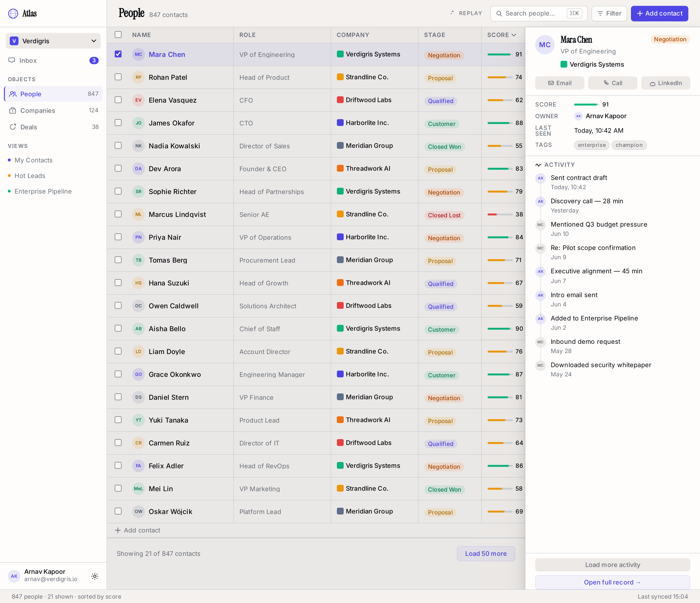Screen dimensions: 700x603
Task: Click the champion tag chip
Action: (629, 145)
